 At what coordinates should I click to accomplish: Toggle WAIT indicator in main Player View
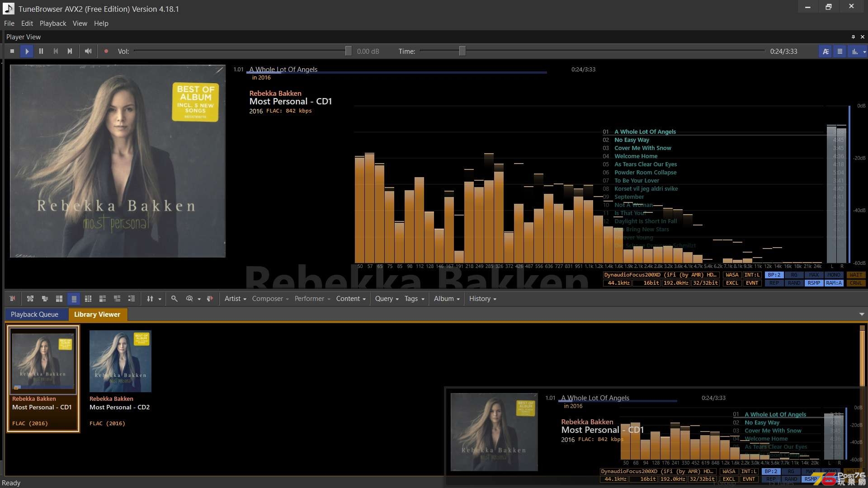tap(856, 275)
